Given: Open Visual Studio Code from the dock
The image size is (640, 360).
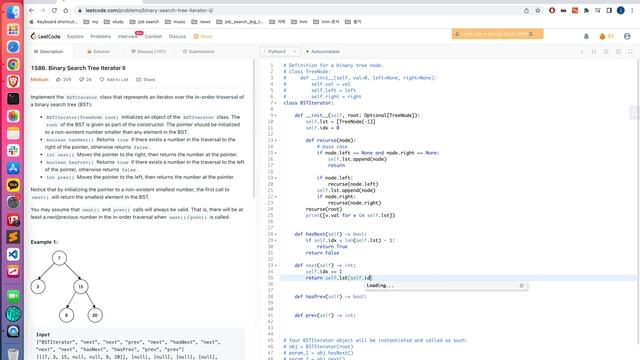Looking at the screenshot, I should (x=13, y=254).
